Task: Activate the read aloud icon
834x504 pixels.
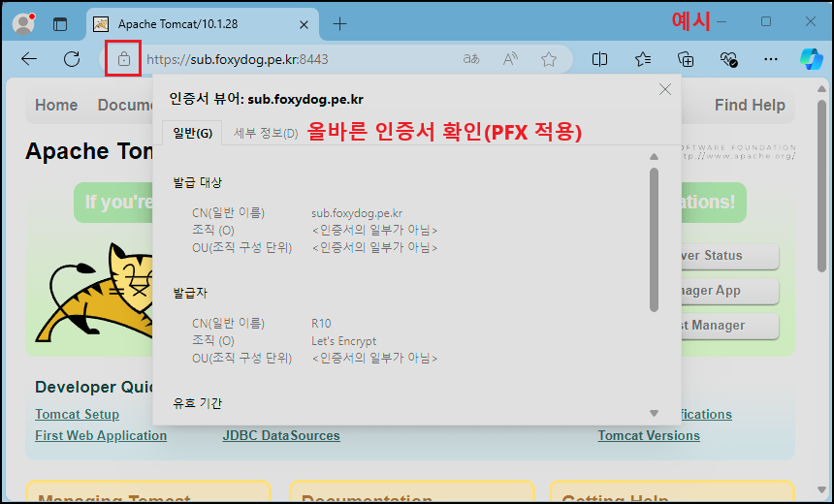Action: 510,59
